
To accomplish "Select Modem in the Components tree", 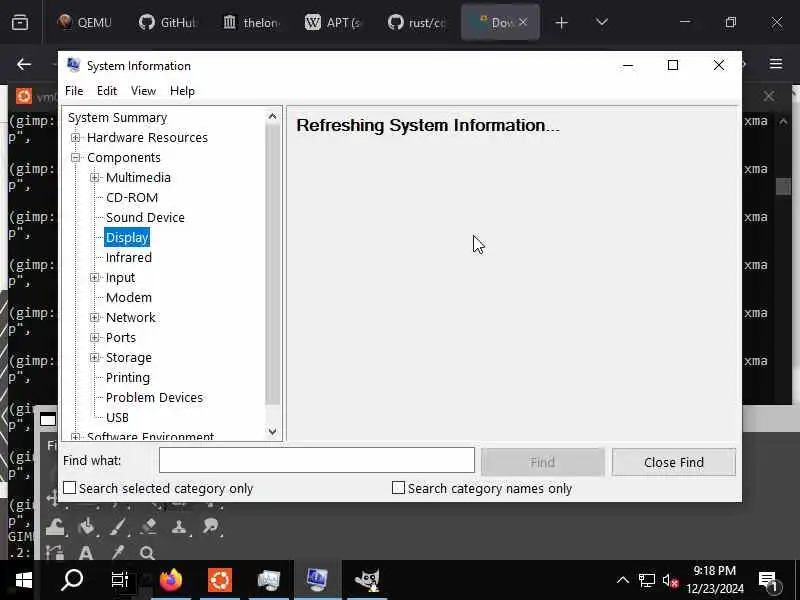I will coord(129,297).
